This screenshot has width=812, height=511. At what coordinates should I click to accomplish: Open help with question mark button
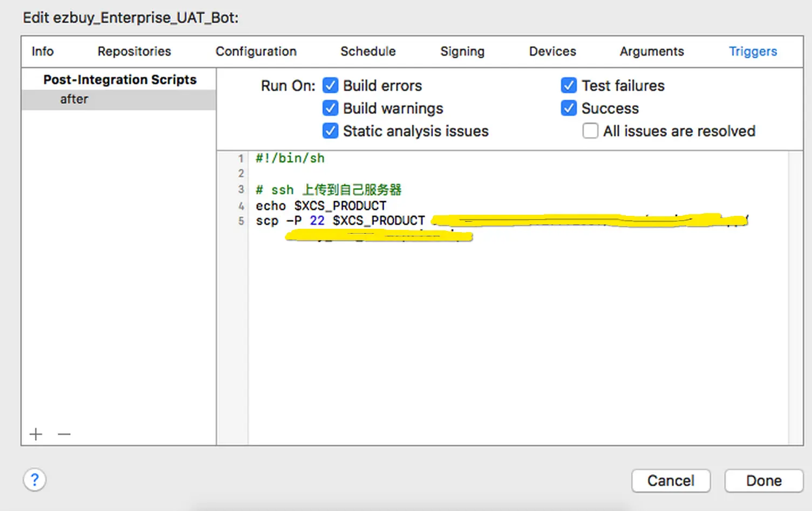(x=35, y=480)
